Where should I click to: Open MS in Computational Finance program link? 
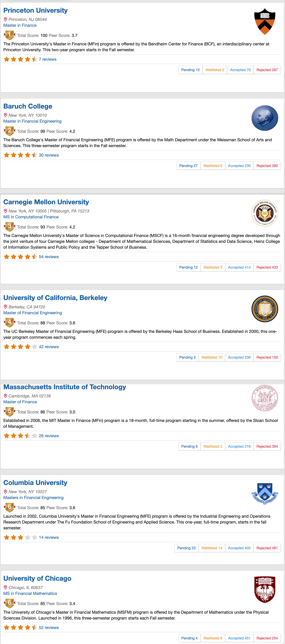click(31, 217)
